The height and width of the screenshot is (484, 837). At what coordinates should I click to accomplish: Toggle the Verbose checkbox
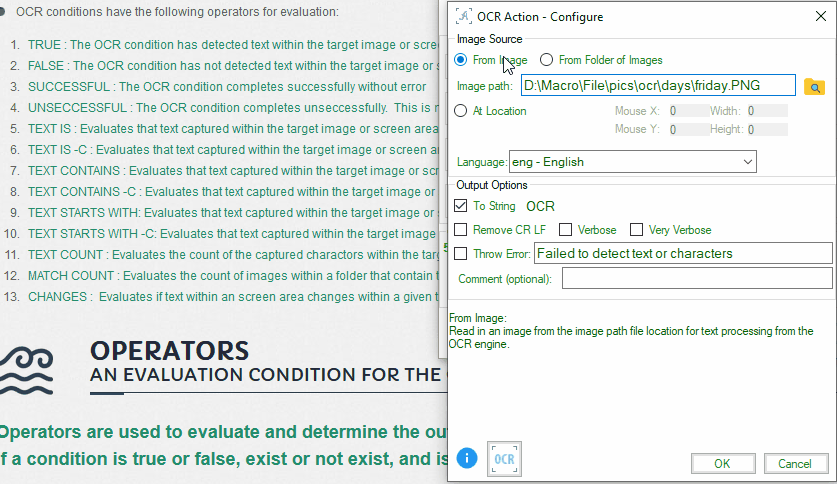566,230
